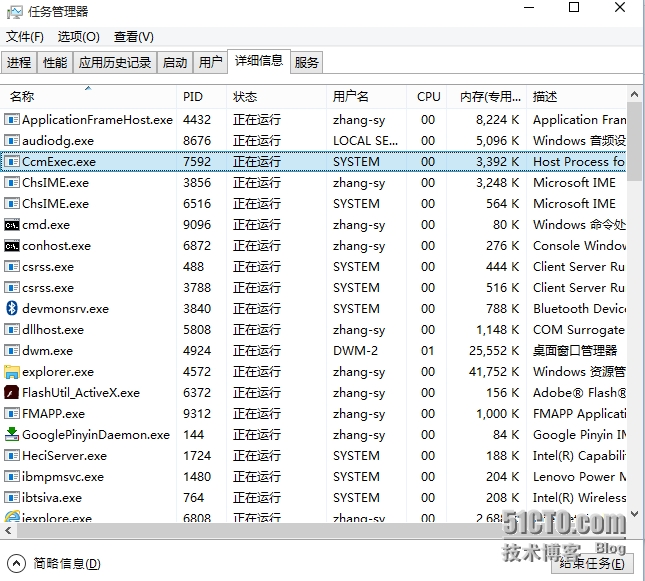Image resolution: width=645 pixels, height=581 pixels.
Task: Sort by the 内存(专用... column header
Action: 487,97
